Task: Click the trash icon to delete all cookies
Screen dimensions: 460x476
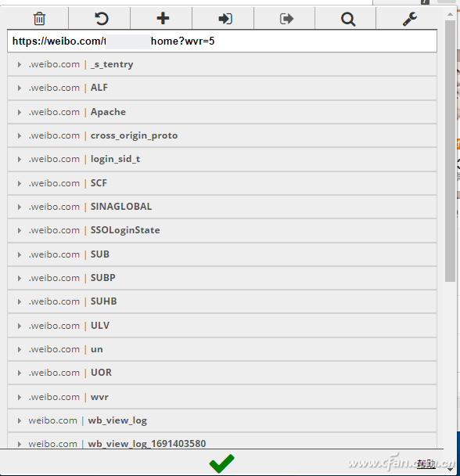Action: (x=39, y=19)
